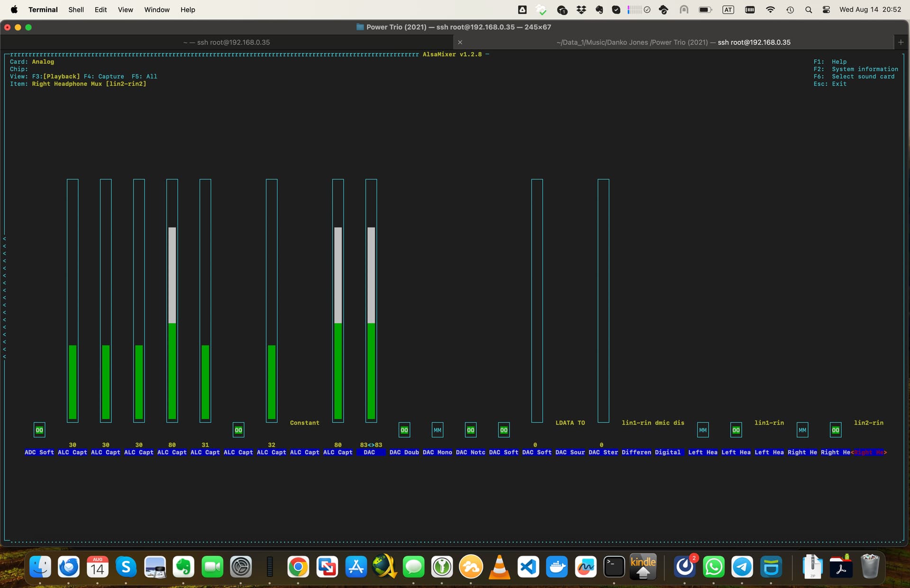Add a new terminal tab
This screenshot has height=588, width=910.
[x=901, y=42]
